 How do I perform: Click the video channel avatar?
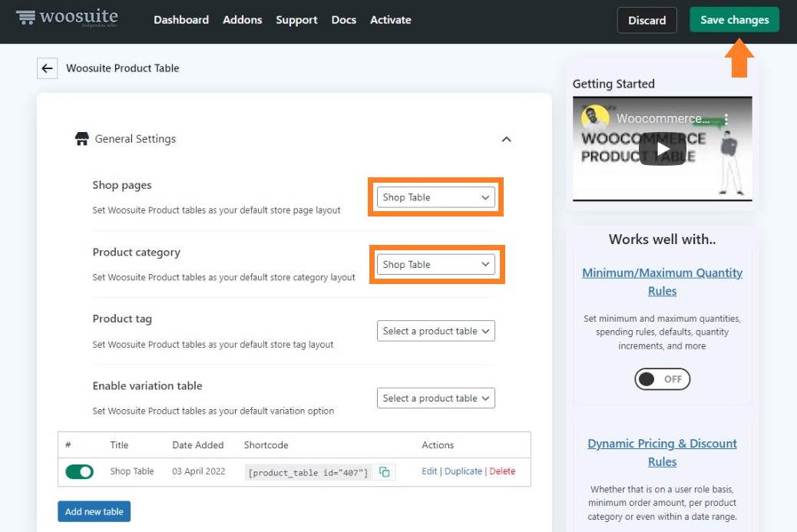point(595,118)
